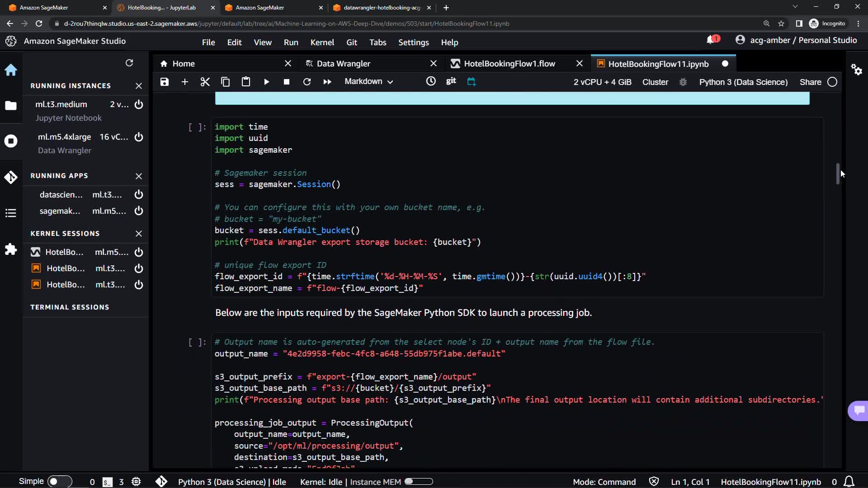Open the Markdown cell type dropdown
868x488 pixels.
(368, 81)
